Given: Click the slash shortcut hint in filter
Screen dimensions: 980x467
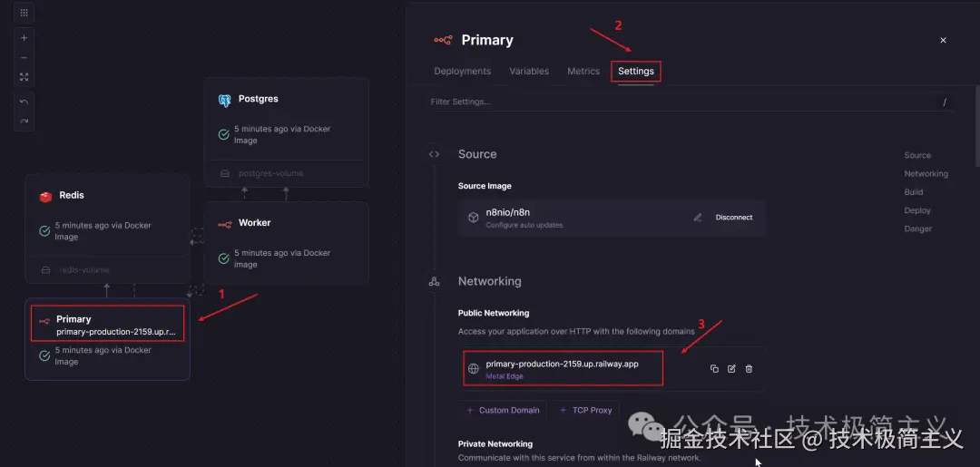Looking at the screenshot, I should (945, 102).
